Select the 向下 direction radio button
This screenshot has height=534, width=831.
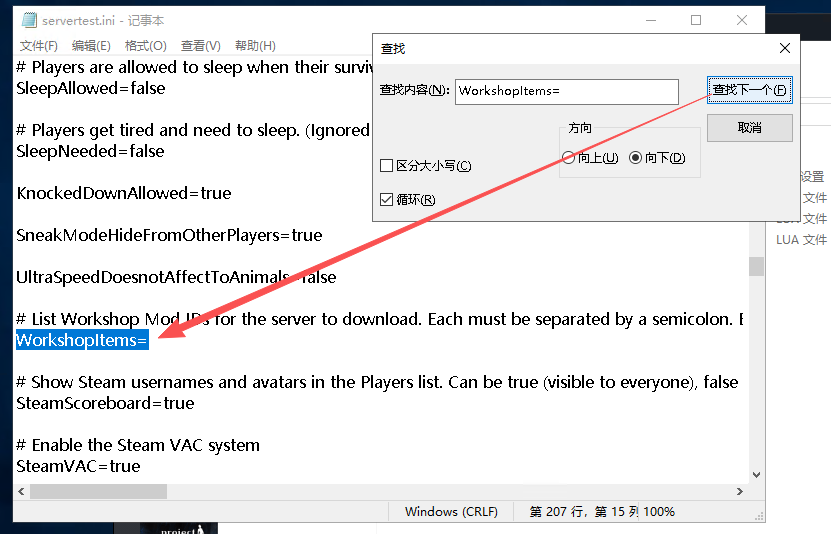(x=635, y=158)
